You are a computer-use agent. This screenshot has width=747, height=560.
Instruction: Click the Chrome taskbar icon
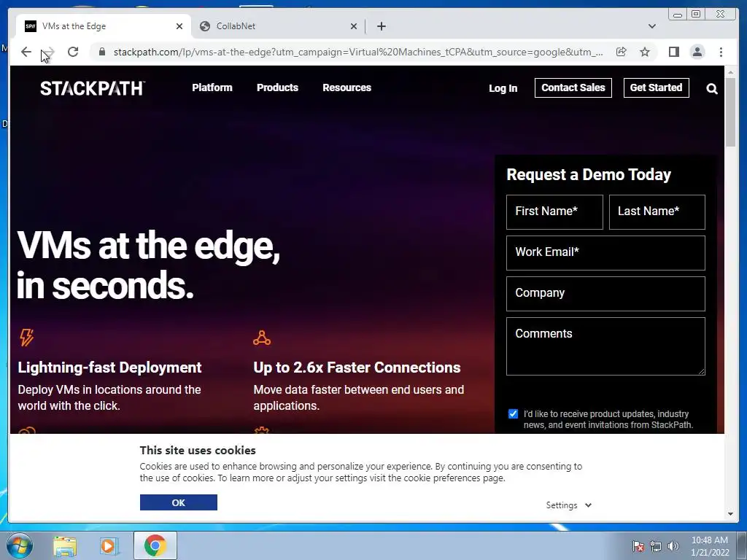(155, 545)
